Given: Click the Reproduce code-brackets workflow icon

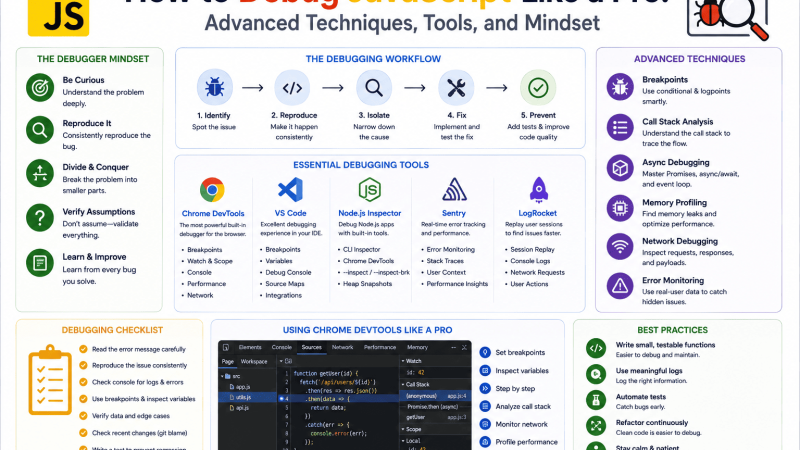Looking at the screenshot, I should (292, 88).
